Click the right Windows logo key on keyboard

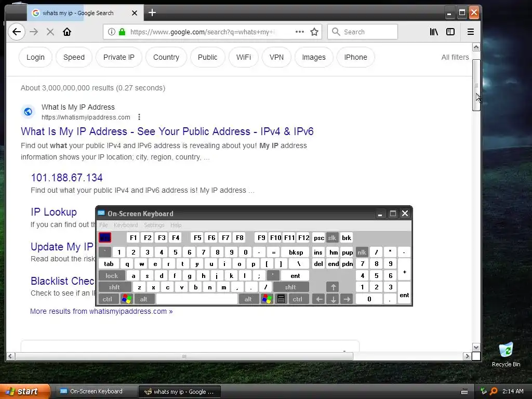coord(267,299)
